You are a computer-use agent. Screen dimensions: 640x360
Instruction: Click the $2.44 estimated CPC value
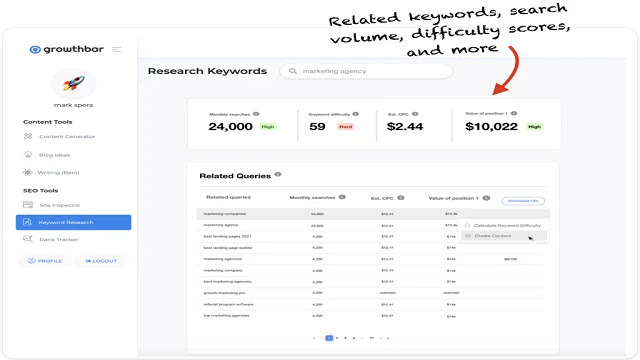(405, 127)
